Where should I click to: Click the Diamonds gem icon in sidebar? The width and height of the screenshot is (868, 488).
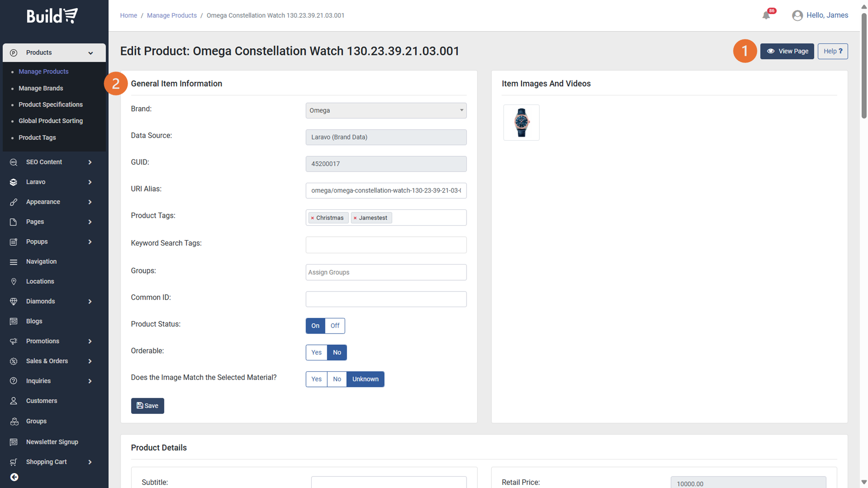click(13, 301)
